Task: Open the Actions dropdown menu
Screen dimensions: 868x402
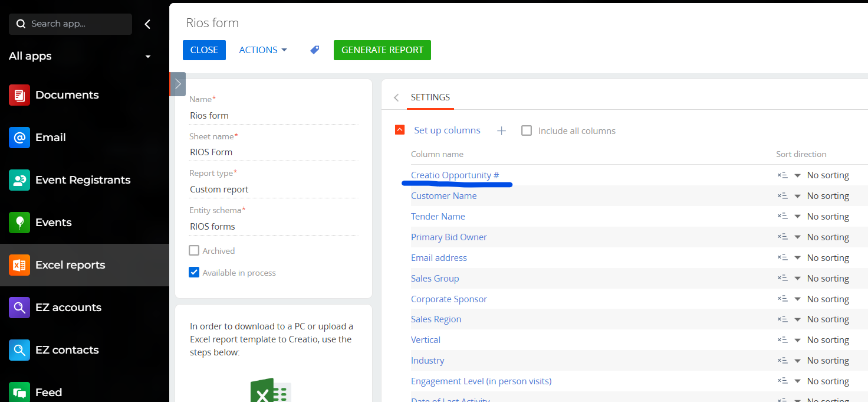Action: click(x=263, y=50)
